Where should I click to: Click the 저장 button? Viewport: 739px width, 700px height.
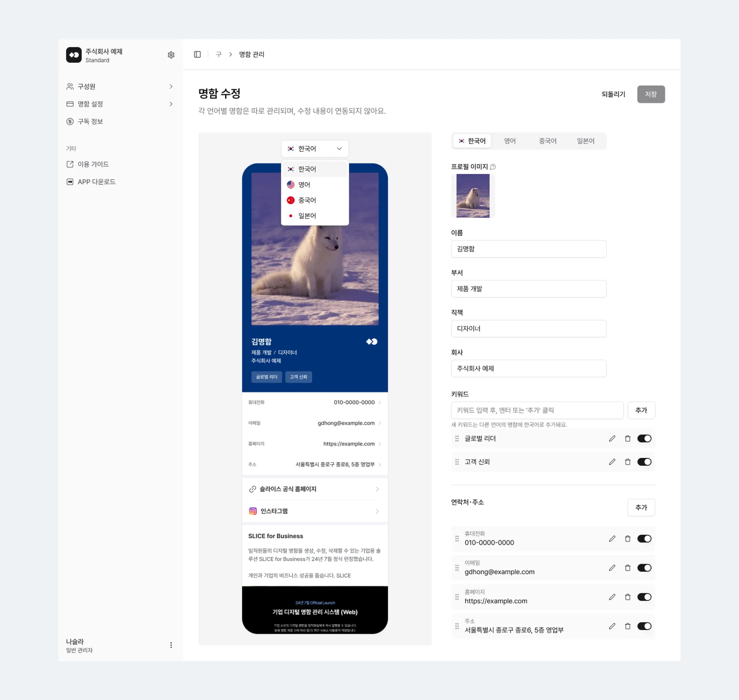click(651, 95)
